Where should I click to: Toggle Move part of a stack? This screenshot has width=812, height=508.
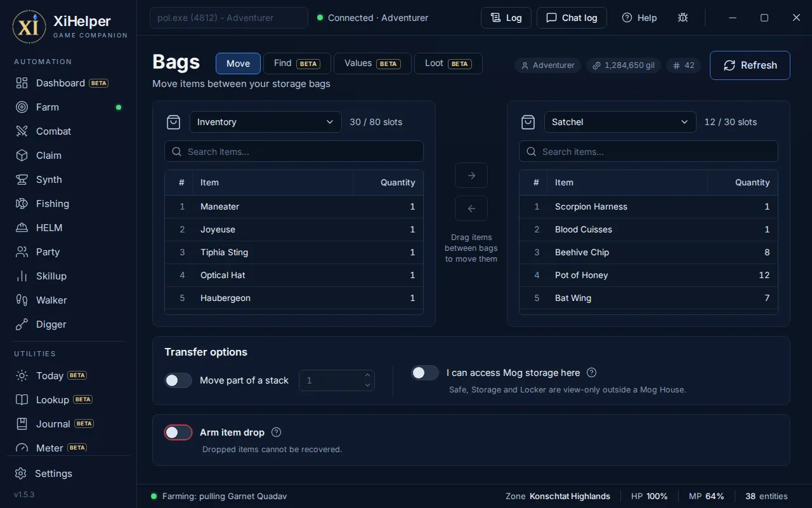pyautogui.click(x=178, y=380)
